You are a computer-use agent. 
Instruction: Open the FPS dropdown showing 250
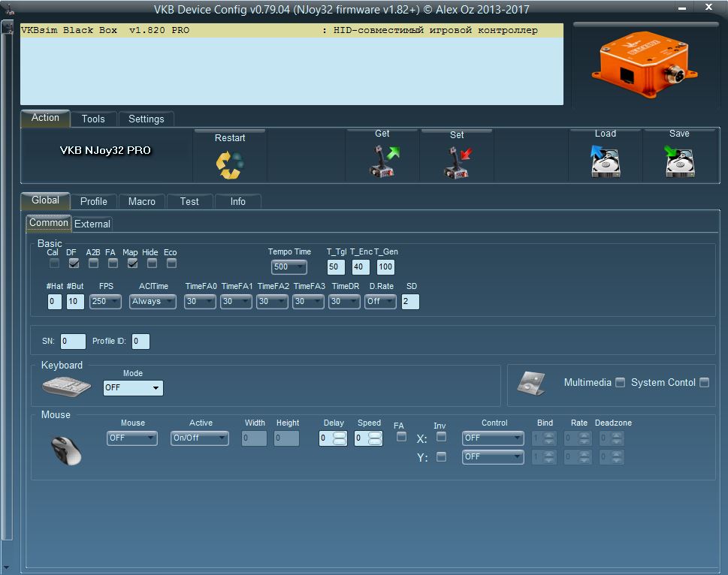pos(105,302)
